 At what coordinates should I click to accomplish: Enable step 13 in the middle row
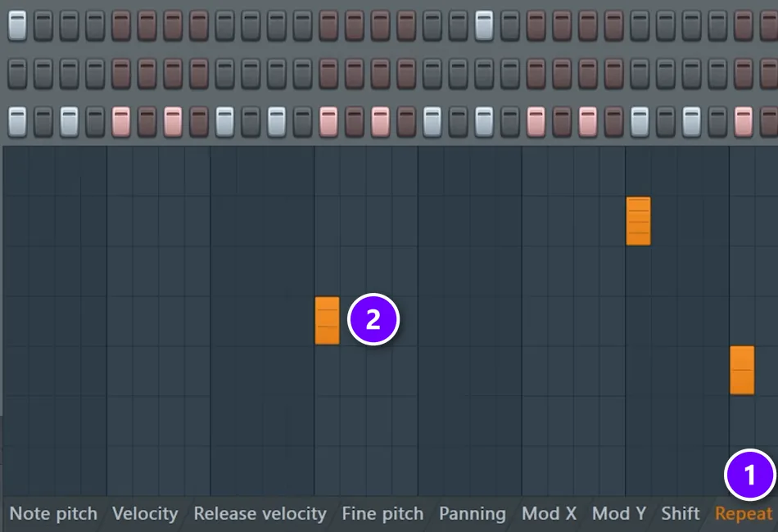pyautogui.click(x=328, y=74)
